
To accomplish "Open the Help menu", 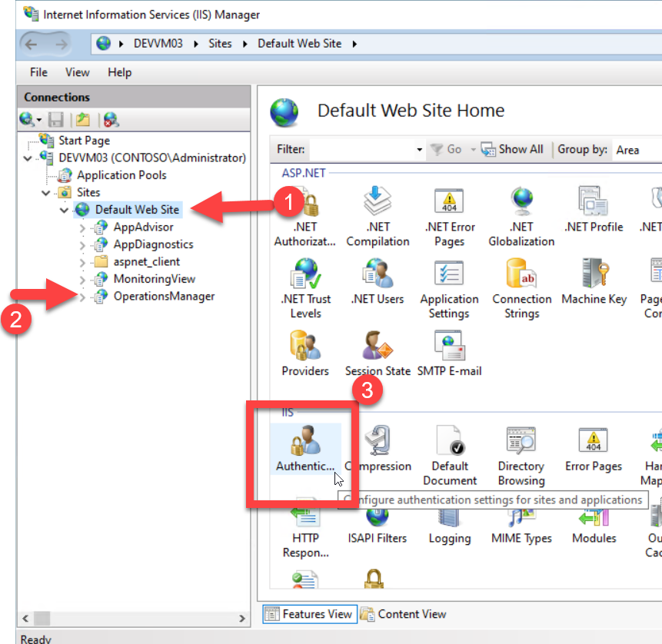I will [119, 72].
